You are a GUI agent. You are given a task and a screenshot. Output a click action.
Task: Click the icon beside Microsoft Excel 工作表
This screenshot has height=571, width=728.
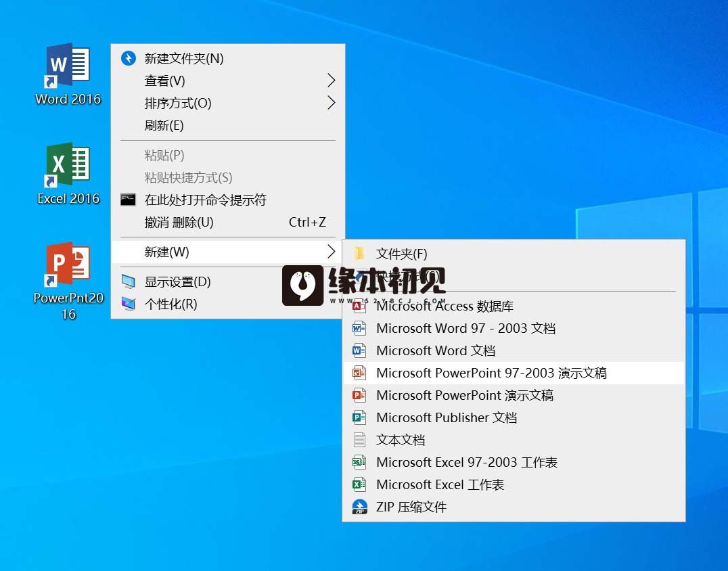point(359,484)
